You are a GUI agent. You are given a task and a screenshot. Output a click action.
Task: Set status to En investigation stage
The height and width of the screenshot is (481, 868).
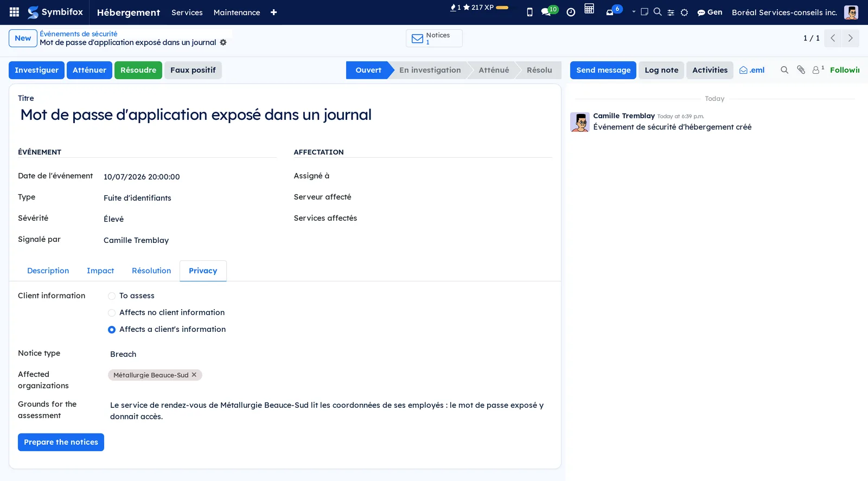(430, 70)
